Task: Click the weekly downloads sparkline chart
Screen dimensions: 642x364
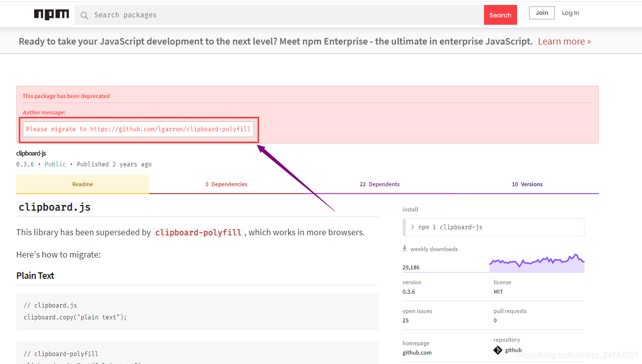Action: click(x=536, y=263)
